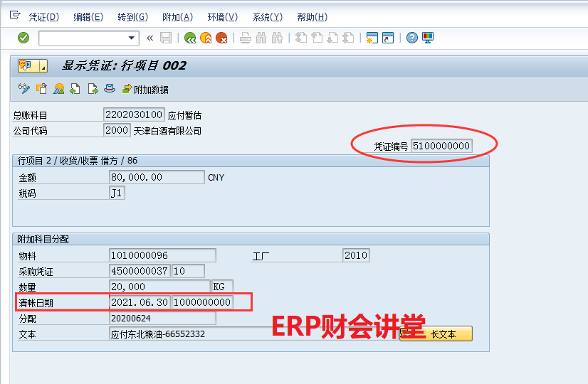Click the 凭证编号 field 5100000000
Viewport: 588px width, 384px height.
(441, 146)
